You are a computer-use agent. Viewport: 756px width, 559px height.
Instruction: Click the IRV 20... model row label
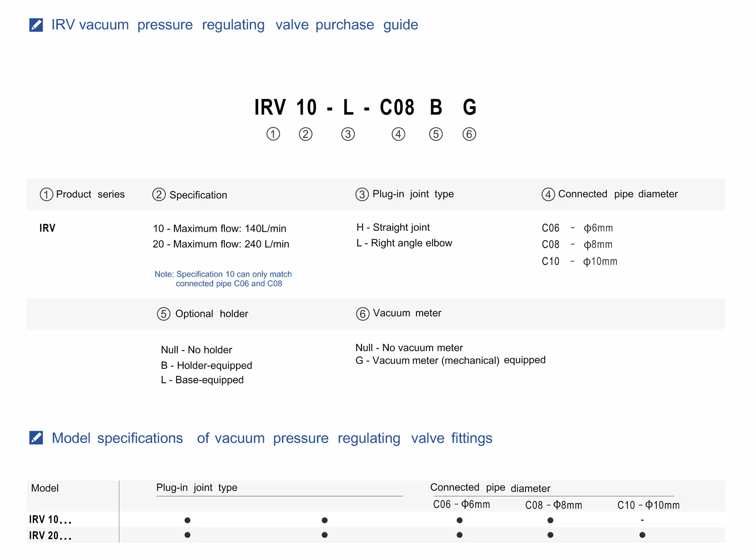pos(50,535)
